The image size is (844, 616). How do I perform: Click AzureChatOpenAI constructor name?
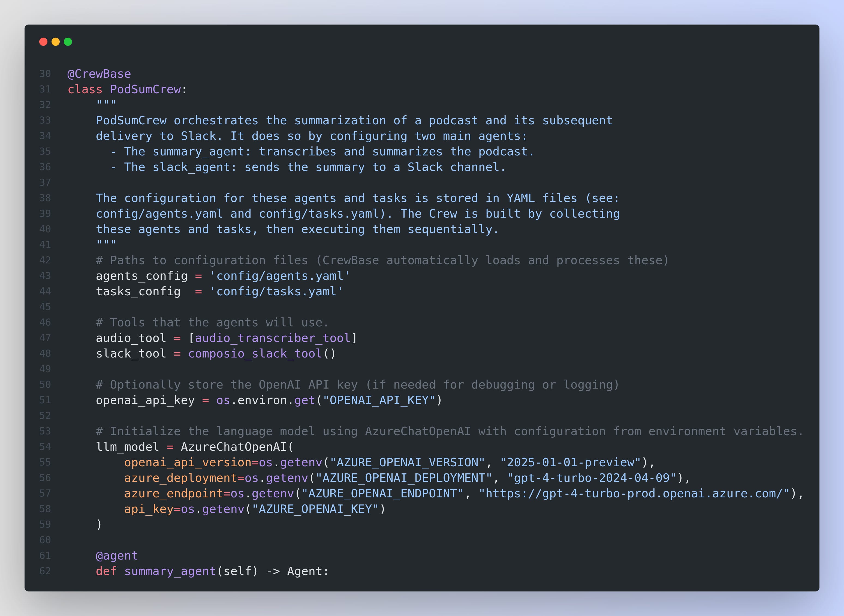coord(234,447)
